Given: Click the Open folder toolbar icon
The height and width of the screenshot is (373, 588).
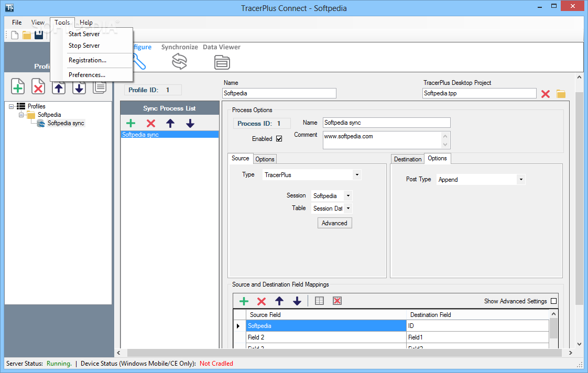Looking at the screenshot, I should [27, 35].
